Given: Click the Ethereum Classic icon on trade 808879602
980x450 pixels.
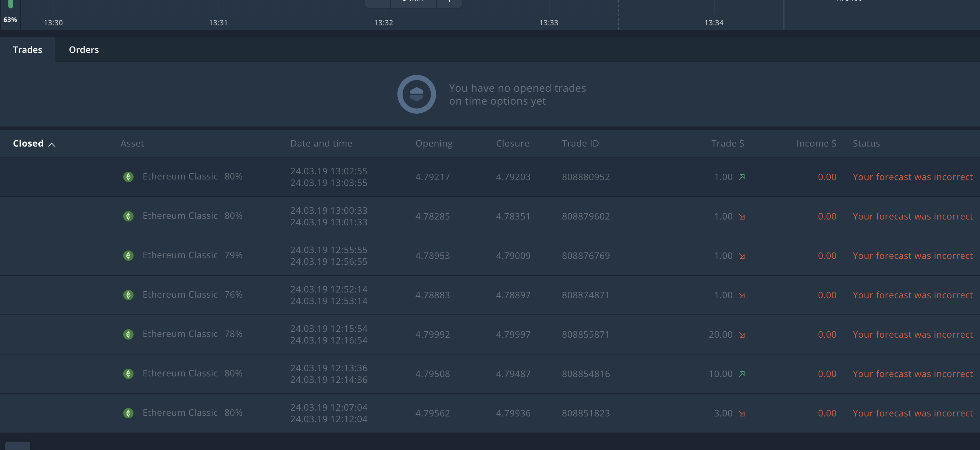Looking at the screenshot, I should pyautogui.click(x=128, y=216).
